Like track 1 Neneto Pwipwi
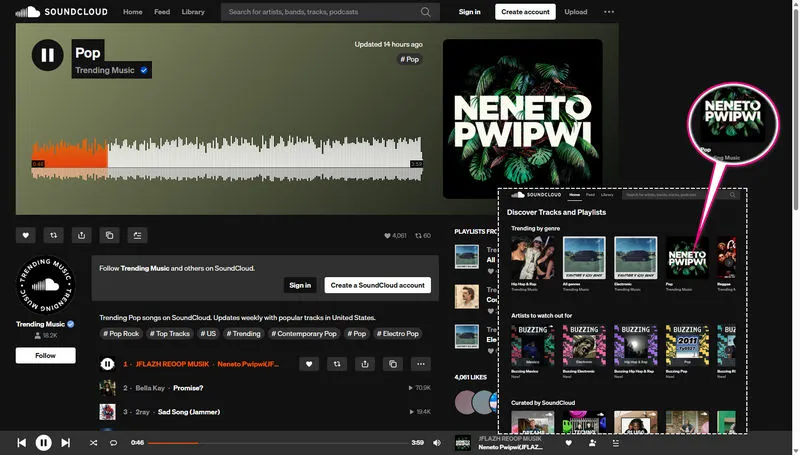800x455 pixels. pyautogui.click(x=309, y=364)
